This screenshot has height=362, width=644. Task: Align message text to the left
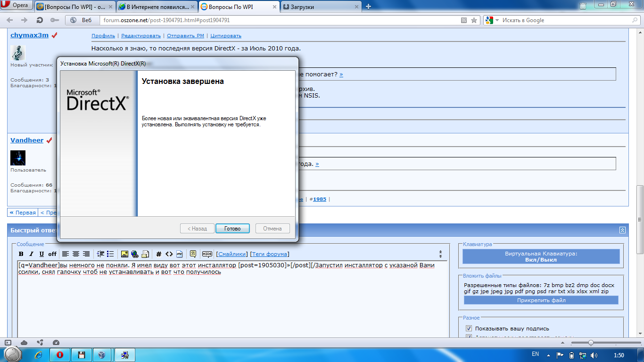point(66,254)
